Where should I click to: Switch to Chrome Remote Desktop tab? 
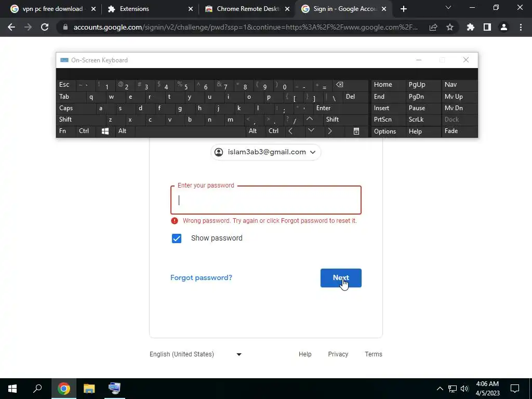click(247, 9)
